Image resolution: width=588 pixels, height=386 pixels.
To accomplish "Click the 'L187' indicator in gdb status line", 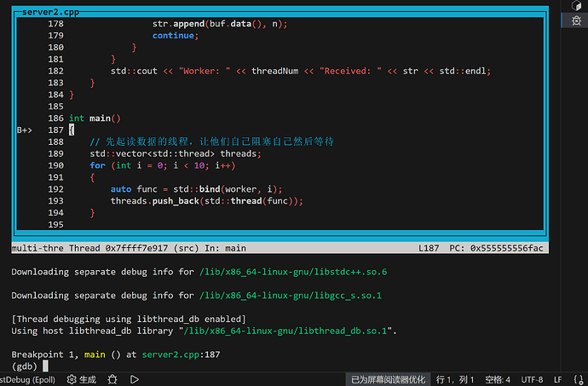I will point(429,248).
